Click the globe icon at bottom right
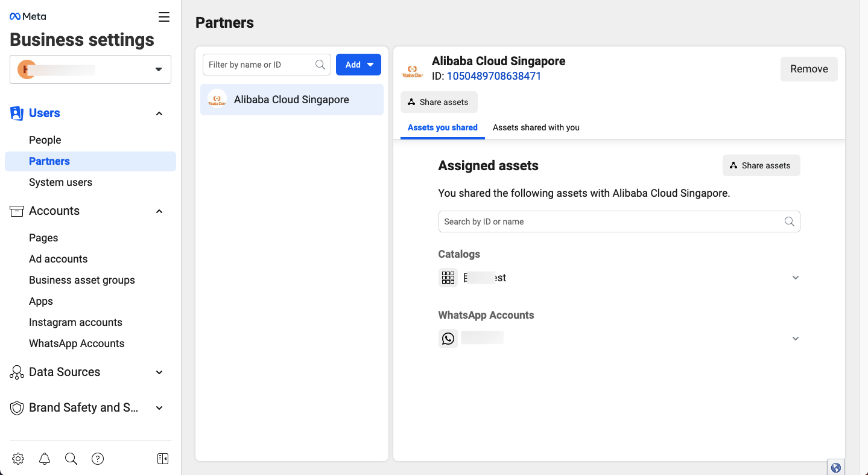 (x=835, y=467)
